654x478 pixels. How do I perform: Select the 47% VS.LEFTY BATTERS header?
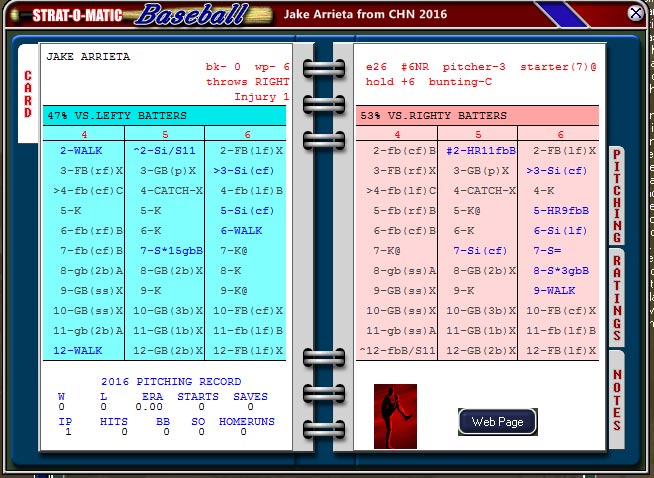(x=164, y=116)
